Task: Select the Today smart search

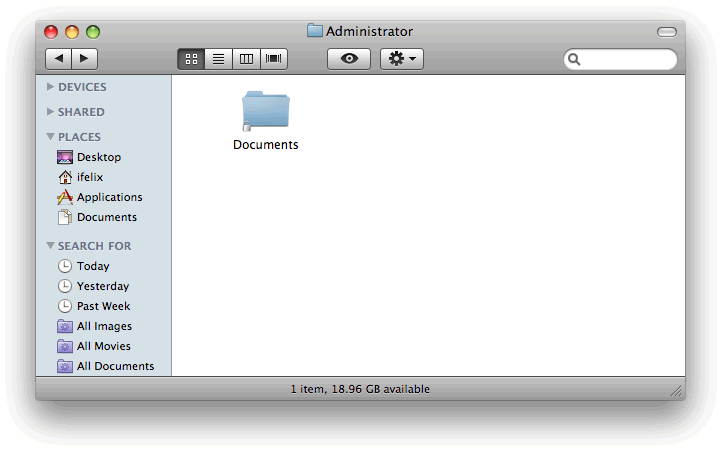Action: tap(92, 266)
